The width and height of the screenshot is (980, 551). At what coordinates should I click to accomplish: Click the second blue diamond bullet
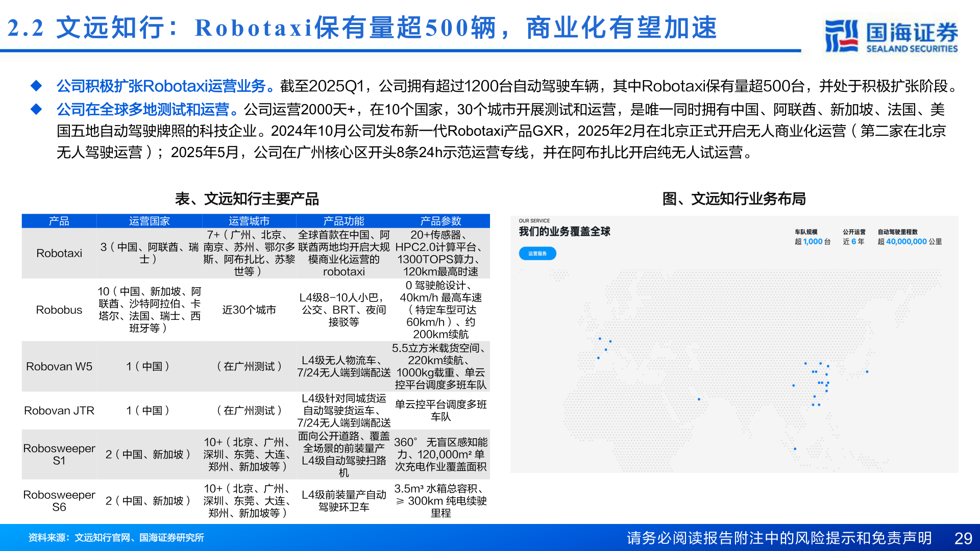pos(36,109)
